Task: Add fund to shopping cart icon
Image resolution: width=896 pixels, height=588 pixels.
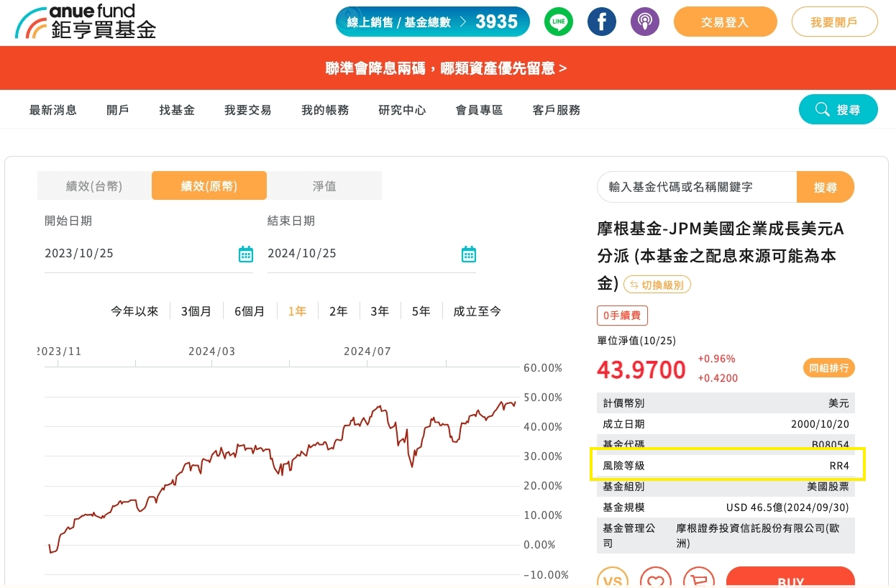Action: coord(698,579)
